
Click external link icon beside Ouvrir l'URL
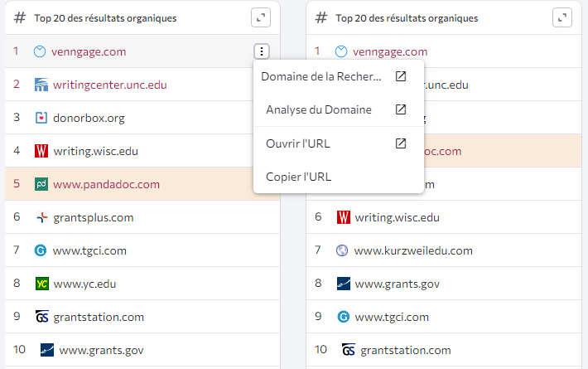(401, 143)
